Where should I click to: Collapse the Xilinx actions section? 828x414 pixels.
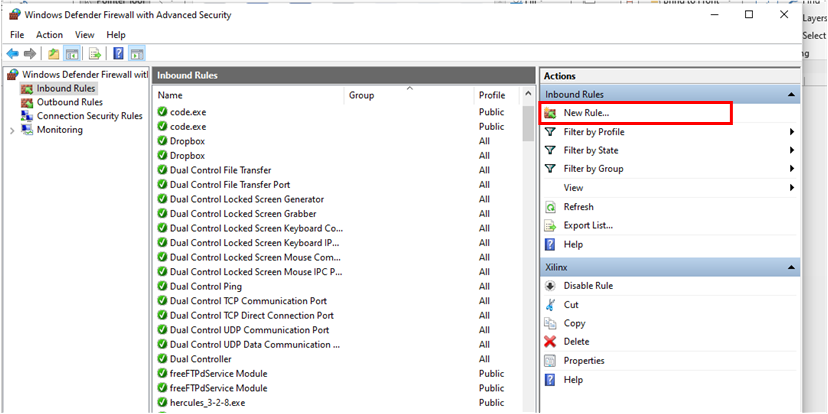click(791, 268)
